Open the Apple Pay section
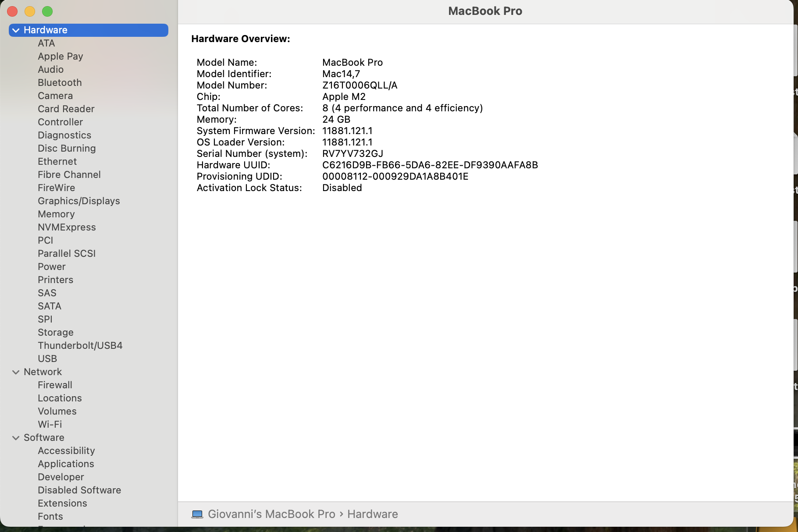The width and height of the screenshot is (798, 532). 61,57
